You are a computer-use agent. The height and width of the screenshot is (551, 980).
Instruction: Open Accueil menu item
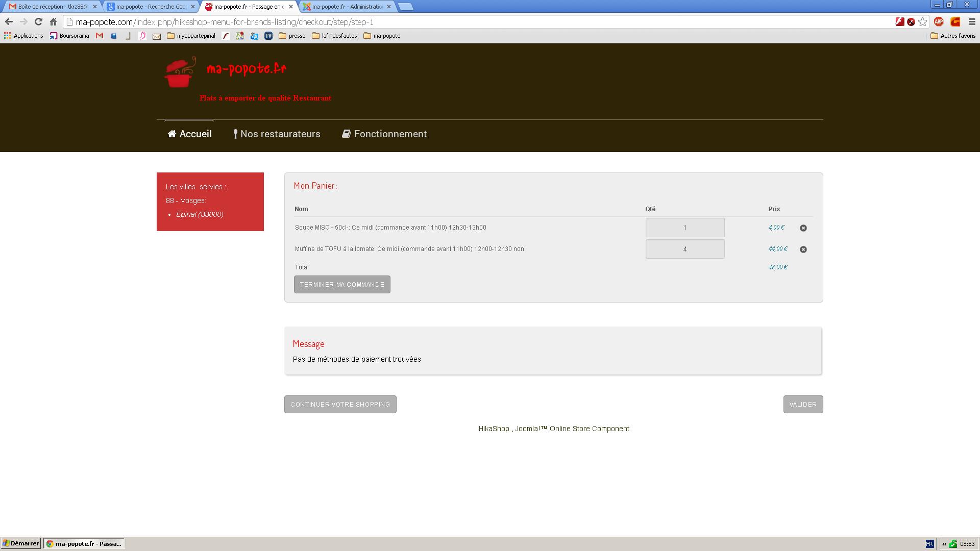(x=189, y=134)
